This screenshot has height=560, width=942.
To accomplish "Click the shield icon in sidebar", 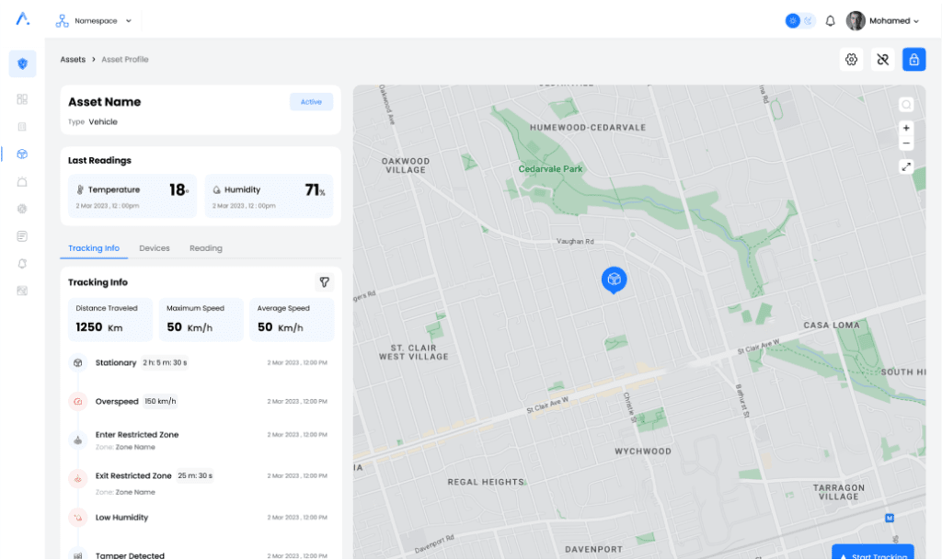I will [22, 64].
